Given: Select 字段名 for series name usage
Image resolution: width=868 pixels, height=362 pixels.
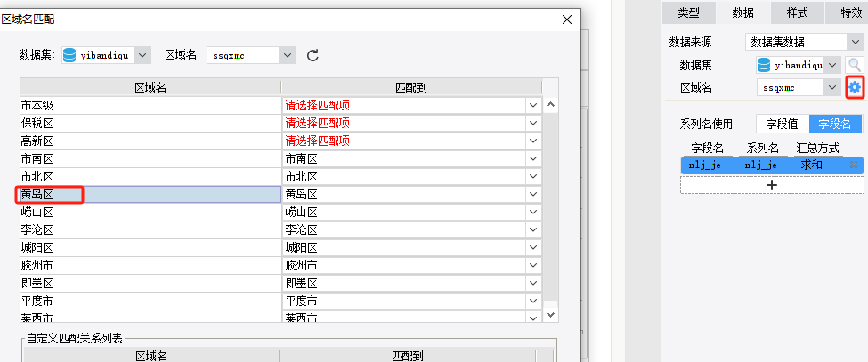Looking at the screenshot, I should click(835, 125).
